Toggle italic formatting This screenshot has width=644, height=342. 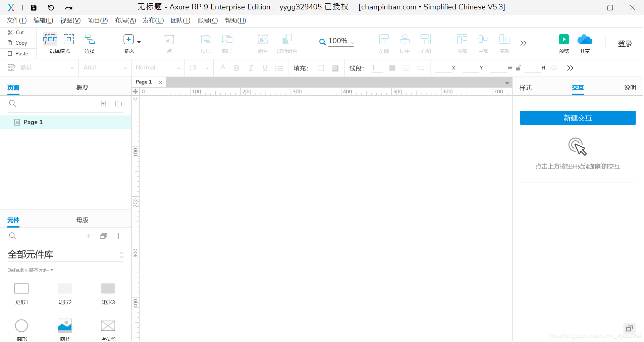pos(251,68)
